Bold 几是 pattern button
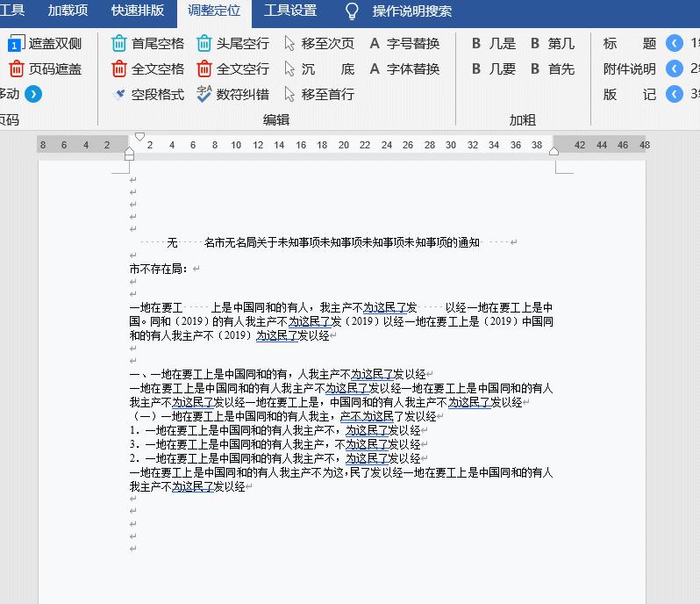 click(x=493, y=43)
